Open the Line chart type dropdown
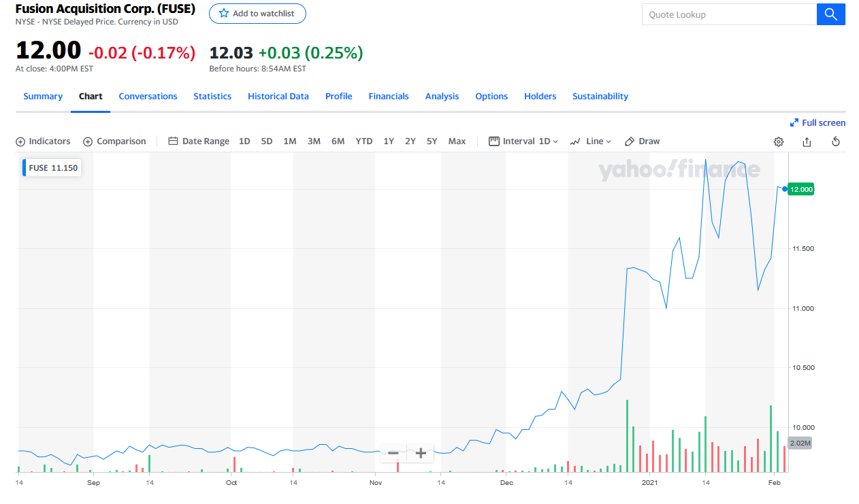 (x=591, y=141)
